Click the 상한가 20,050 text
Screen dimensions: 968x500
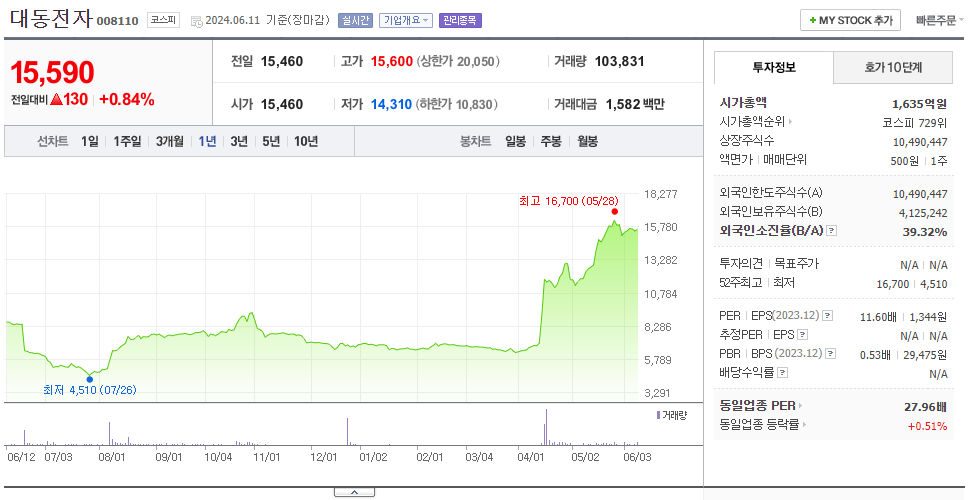coord(457,62)
